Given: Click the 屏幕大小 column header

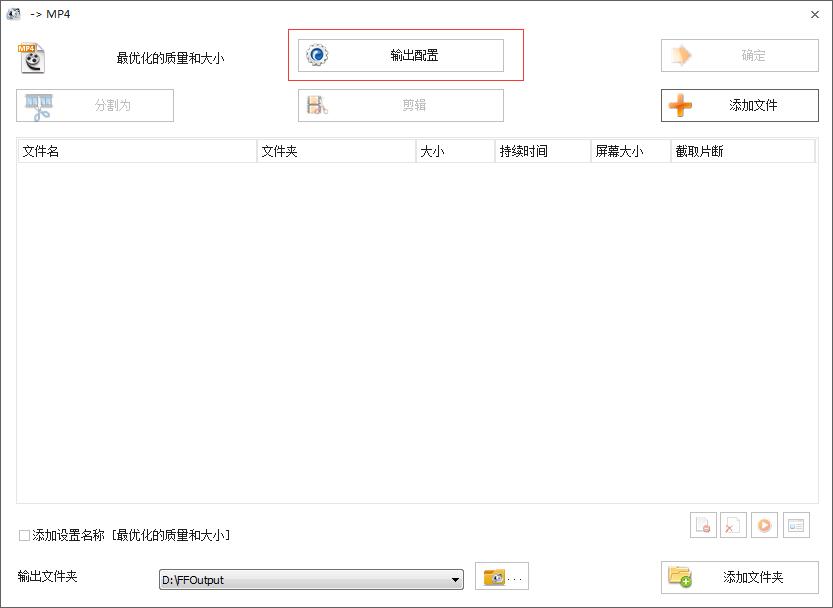Looking at the screenshot, I should (629, 150).
